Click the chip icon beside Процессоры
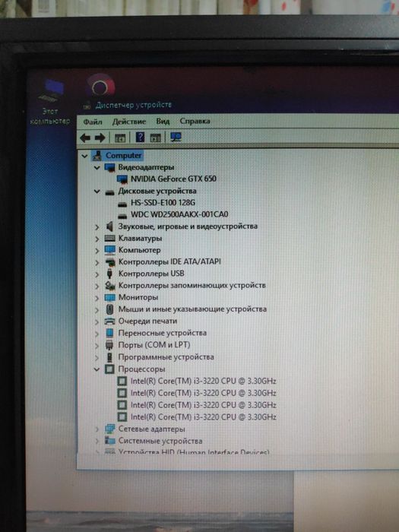 [109, 369]
